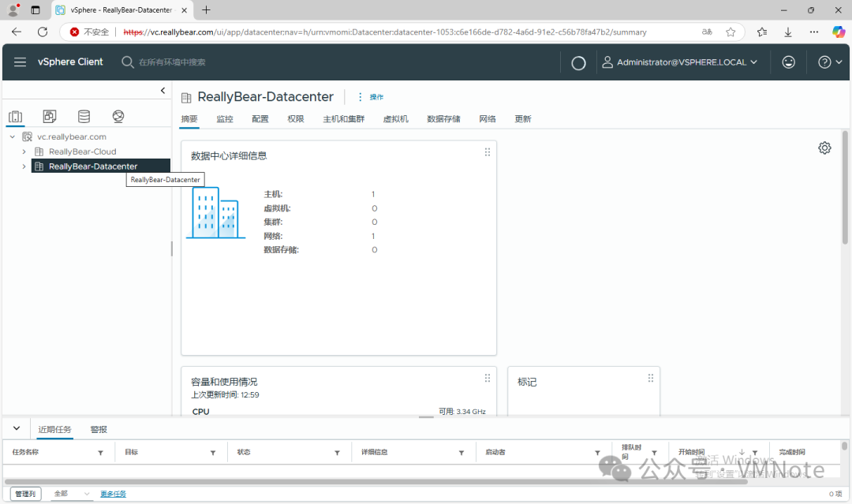Screen dimensions: 852x504
Task: Reload the page with browser refresh
Action: (x=43, y=32)
